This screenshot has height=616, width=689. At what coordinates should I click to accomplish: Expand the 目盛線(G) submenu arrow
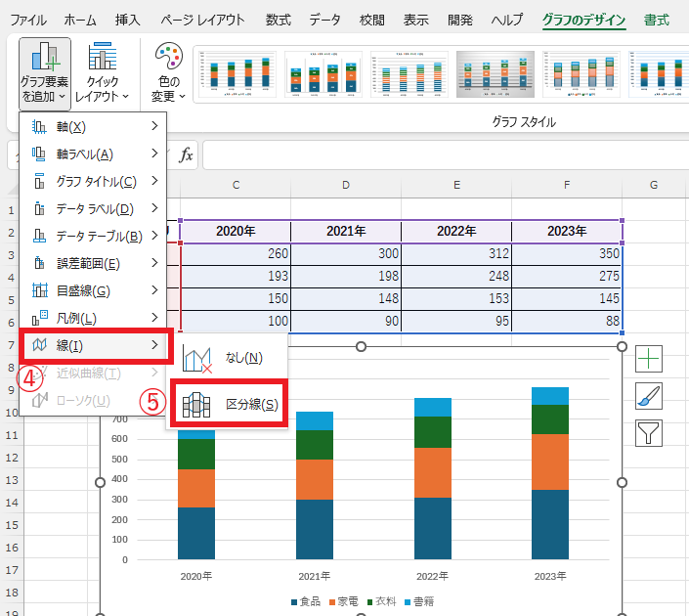point(154,290)
